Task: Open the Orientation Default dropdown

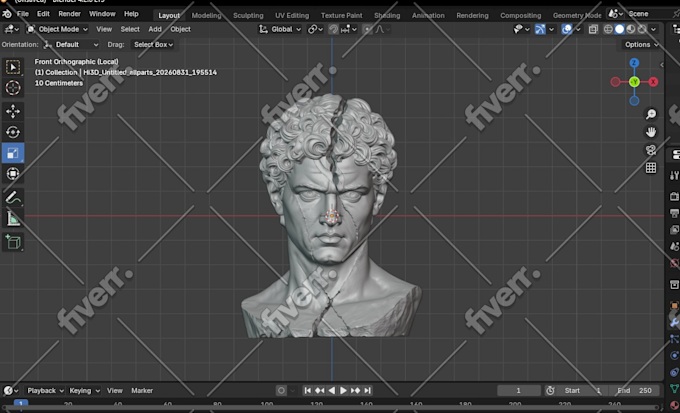Action: (x=71, y=44)
